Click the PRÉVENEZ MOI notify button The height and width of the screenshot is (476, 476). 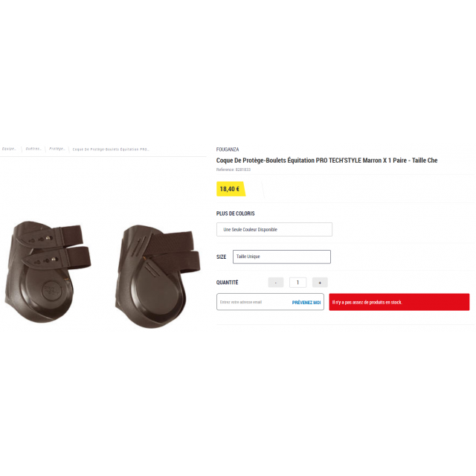point(306,303)
